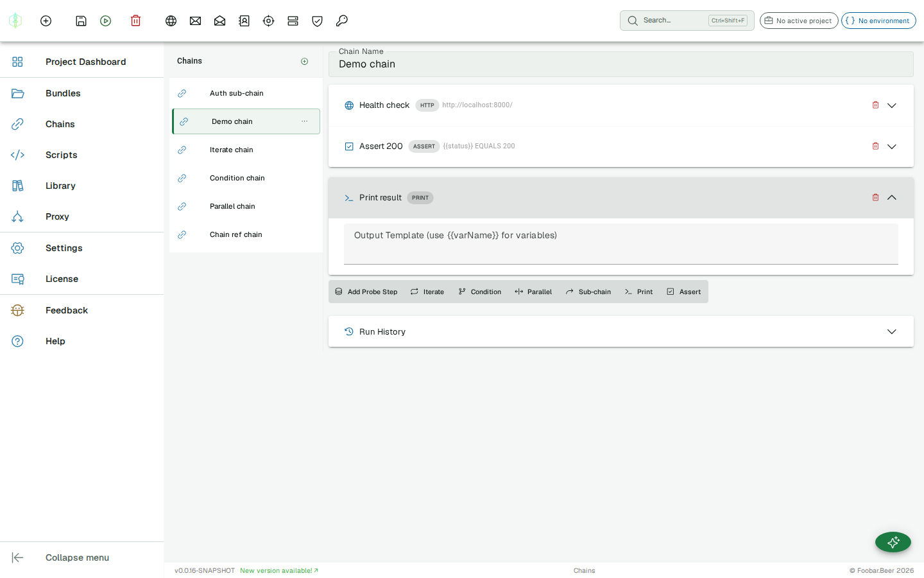This screenshot has width=924, height=578.
Task: Add a Condition step
Action: pos(480,292)
